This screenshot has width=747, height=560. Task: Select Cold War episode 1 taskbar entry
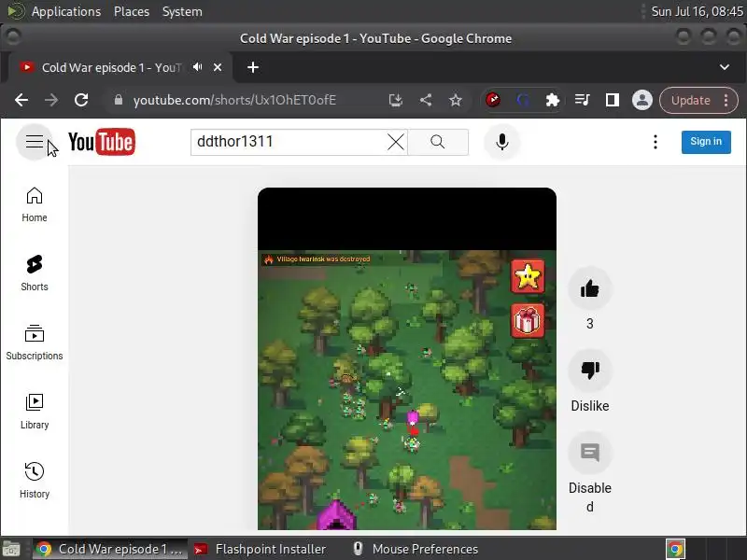coord(110,549)
